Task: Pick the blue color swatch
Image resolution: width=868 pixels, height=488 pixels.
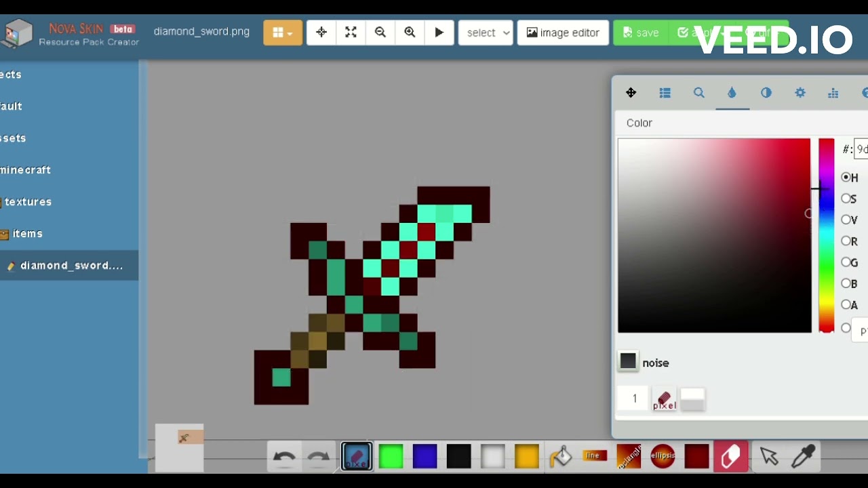Action: [425, 456]
